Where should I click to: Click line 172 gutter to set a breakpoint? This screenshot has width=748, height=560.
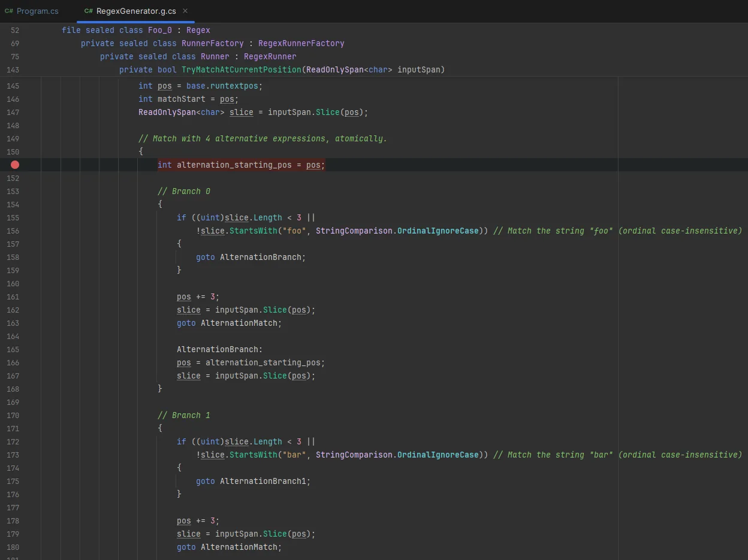point(14,441)
